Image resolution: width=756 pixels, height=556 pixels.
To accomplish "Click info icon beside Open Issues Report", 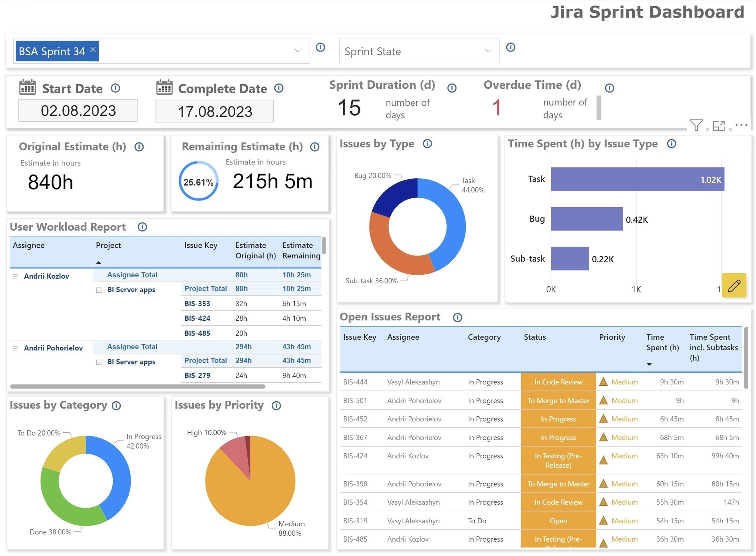I will click(x=457, y=317).
